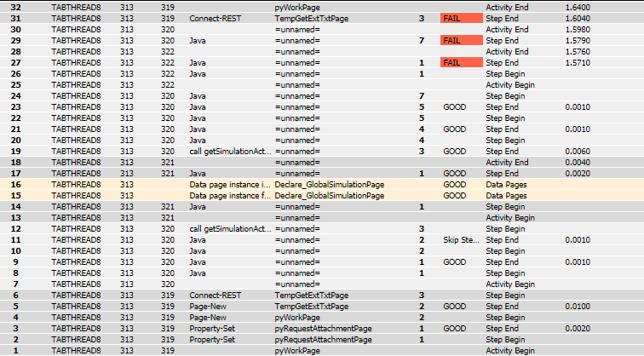Viewport: 644px width, 356px height.
Task: Open the FAIL status in row 27
Action: pyautogui.click(x=461, y=63)
